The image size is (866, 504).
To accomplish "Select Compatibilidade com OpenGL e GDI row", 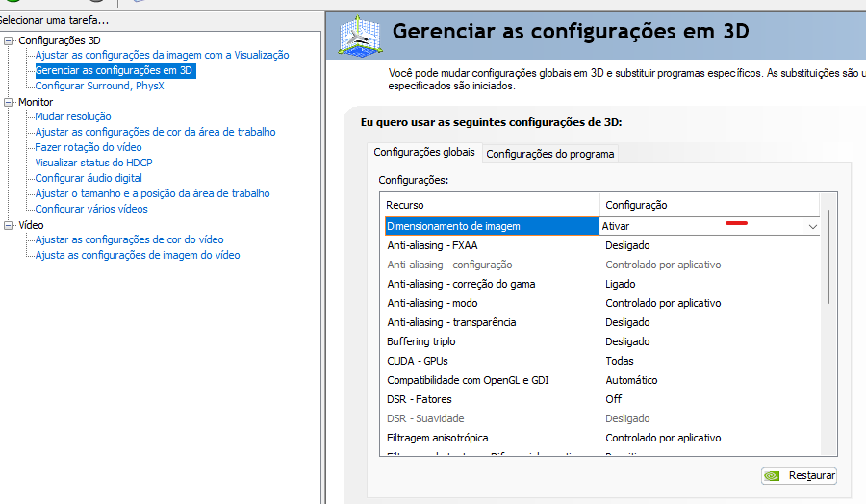I will click(602, 380).
